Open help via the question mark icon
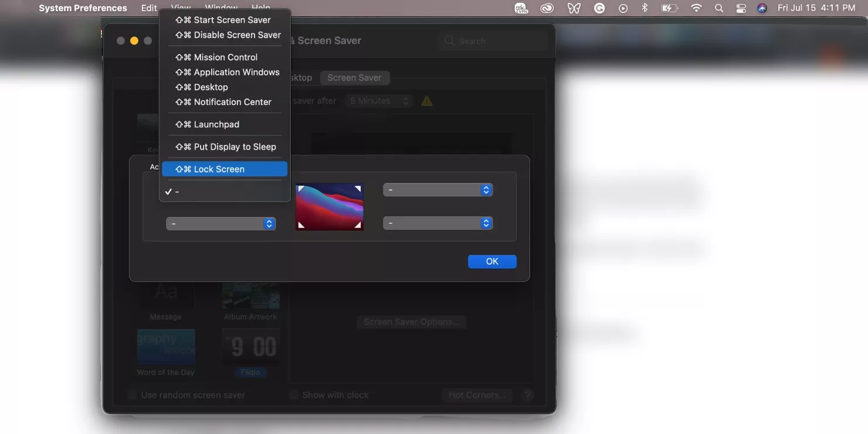 pos(527,395)
